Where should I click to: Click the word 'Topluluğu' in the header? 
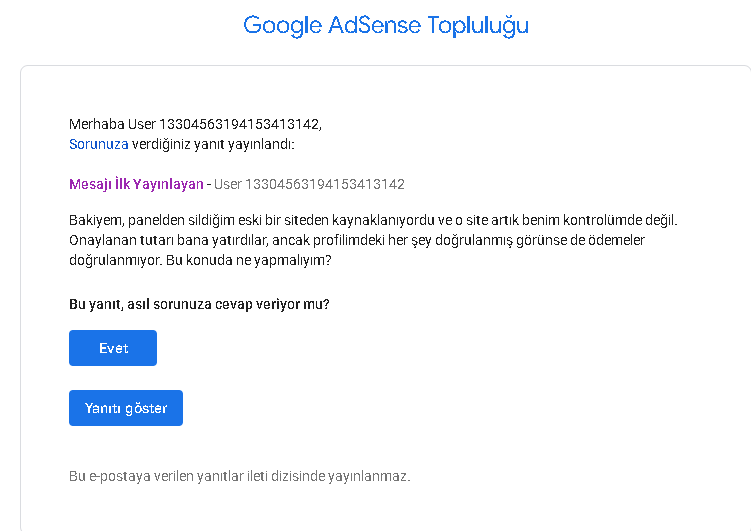tap(478, 26)
